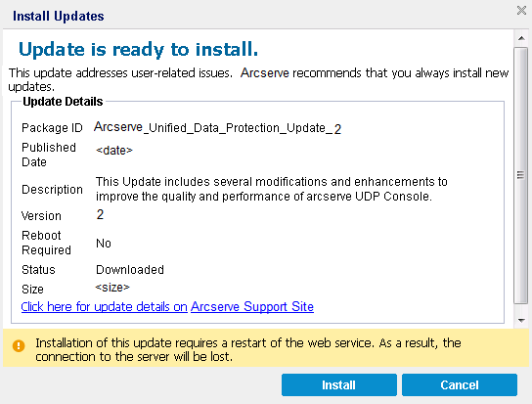Image resolution: width=532 pixels, height=404 pixels.
Task: Click the orange warning icon
Action: pyautogui.click(x=19, y=346)
